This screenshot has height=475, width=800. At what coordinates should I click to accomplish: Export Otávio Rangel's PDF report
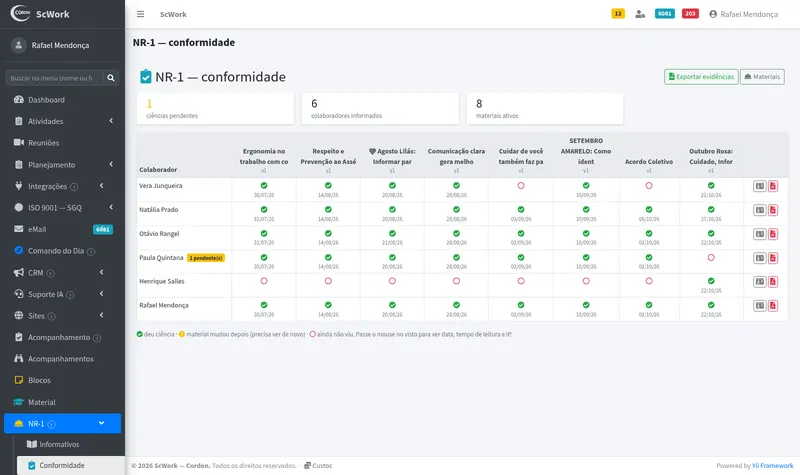point(773,234)
